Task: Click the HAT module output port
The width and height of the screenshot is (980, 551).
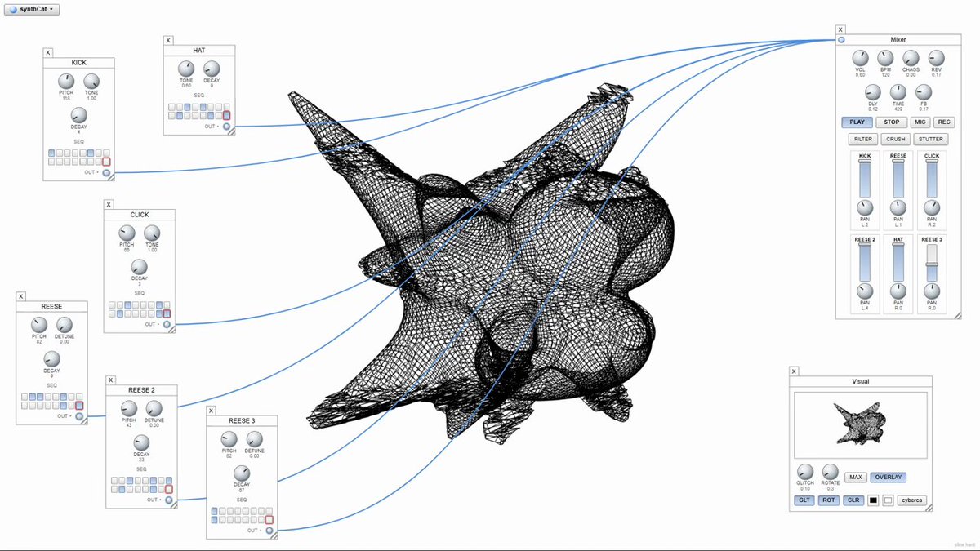Action: pyautogui.click(x=226, y=127)
